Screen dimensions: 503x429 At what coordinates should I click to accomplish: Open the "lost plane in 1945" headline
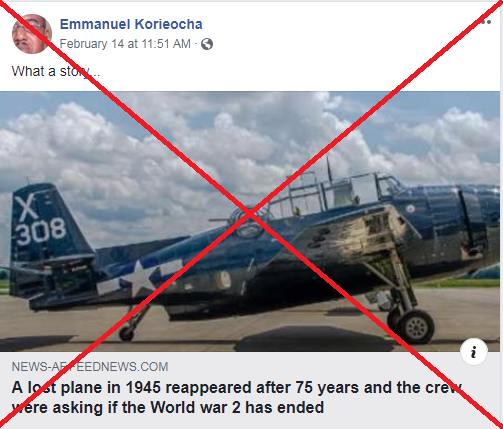(x=237, y=397)
